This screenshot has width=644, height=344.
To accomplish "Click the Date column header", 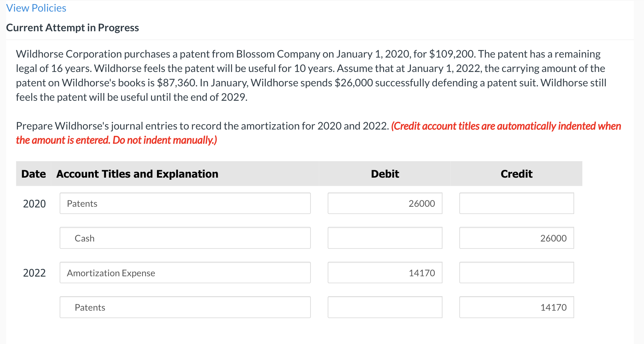I will [33, 173].
